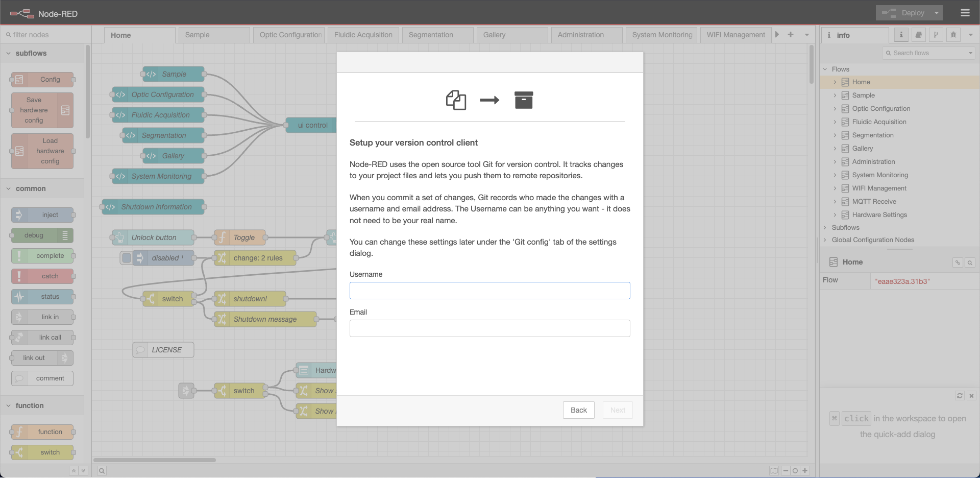The image size is (980, 478).
Task: Select the function palette node
Action: (x=42, y=432)
